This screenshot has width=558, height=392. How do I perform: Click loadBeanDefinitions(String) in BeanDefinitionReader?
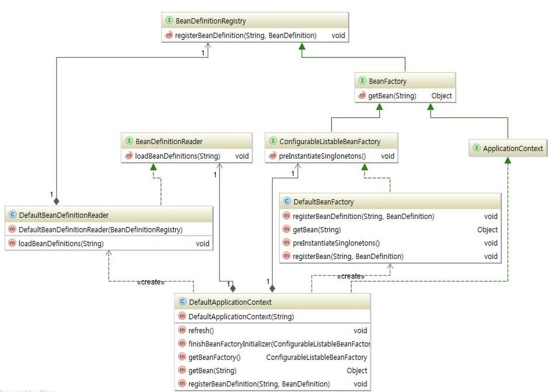[x=178, y=156]
